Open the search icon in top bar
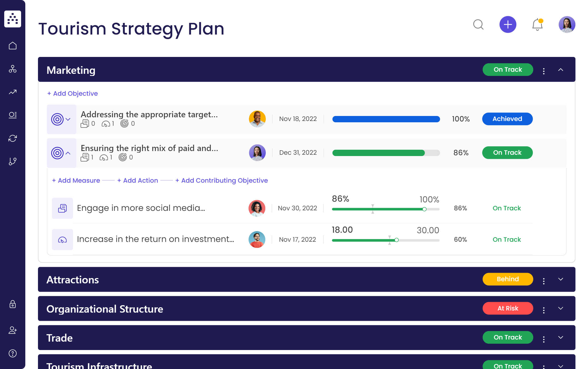The width and height of the screenshot is (588, 369). (479, 25)
